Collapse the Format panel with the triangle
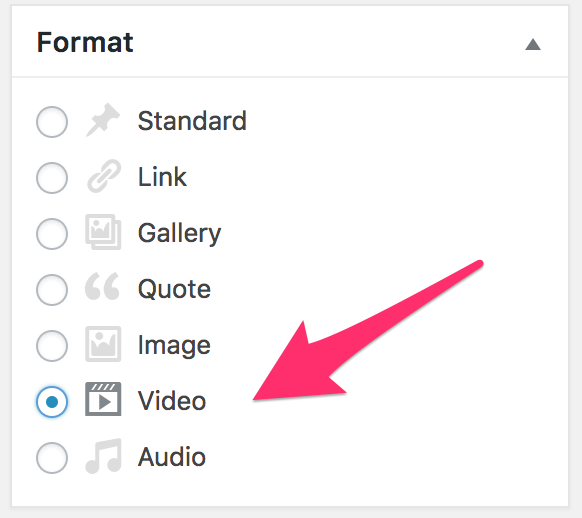 (x=533, y=44)
